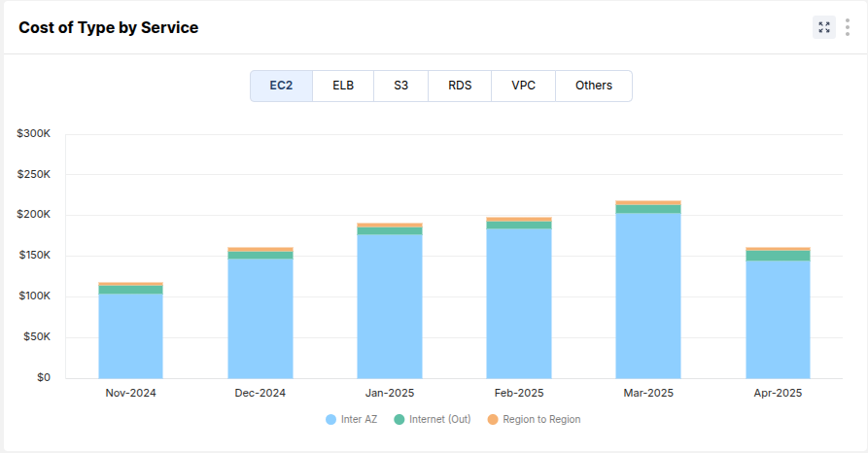
Task: Click the orange Region to Region dot
Action: [492, 420]
